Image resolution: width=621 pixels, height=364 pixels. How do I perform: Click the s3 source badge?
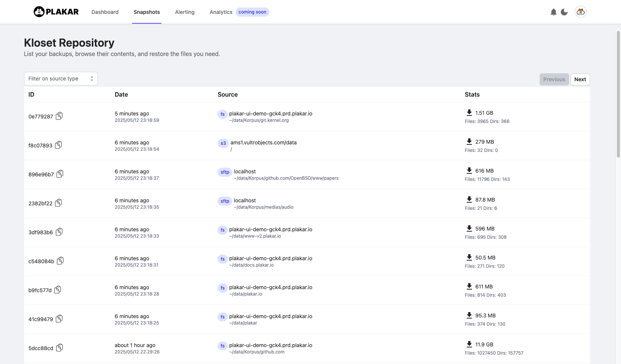click(x=223, y=143)
